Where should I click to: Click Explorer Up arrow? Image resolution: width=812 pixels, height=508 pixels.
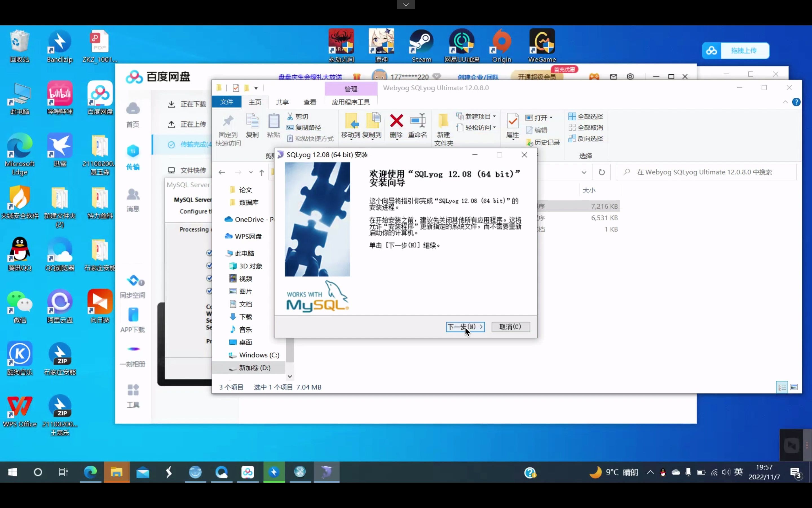coord(262,172)
